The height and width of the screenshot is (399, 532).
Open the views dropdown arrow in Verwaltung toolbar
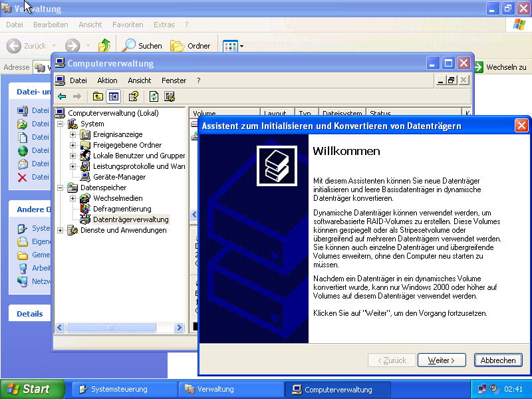241,46
